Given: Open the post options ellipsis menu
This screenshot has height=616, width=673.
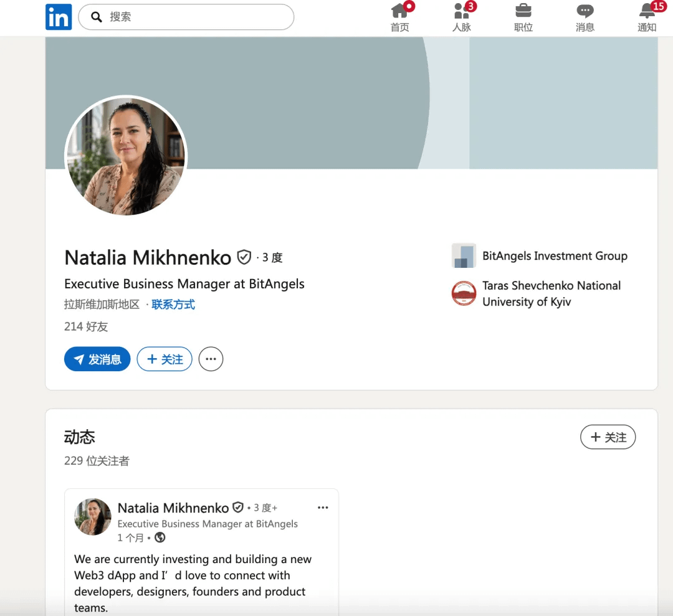Looking at the screenshot, I should (x=323, y=508).
